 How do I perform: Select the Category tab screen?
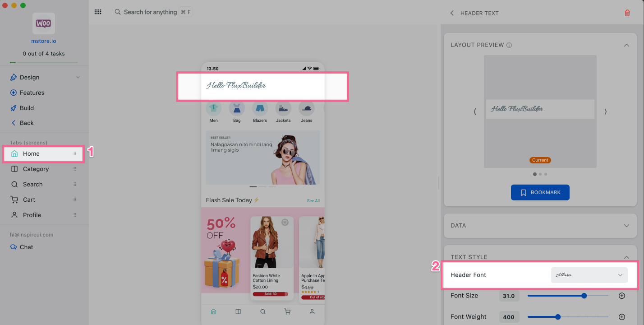pos(36,169)
